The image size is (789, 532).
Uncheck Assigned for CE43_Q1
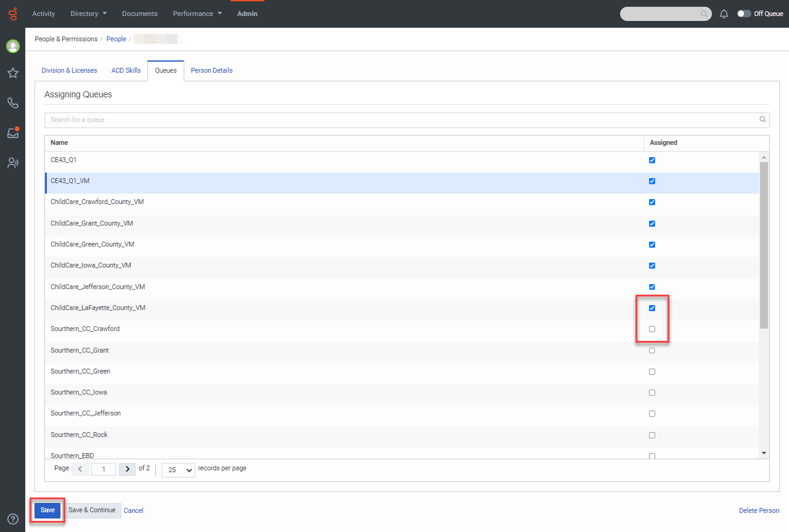click(x=652, y=160)
